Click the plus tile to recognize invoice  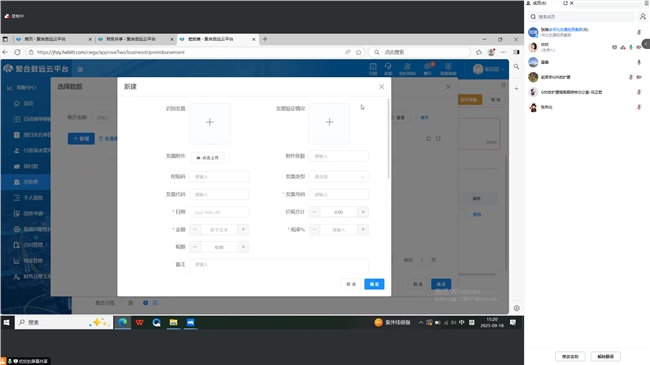tap(210, 123)
